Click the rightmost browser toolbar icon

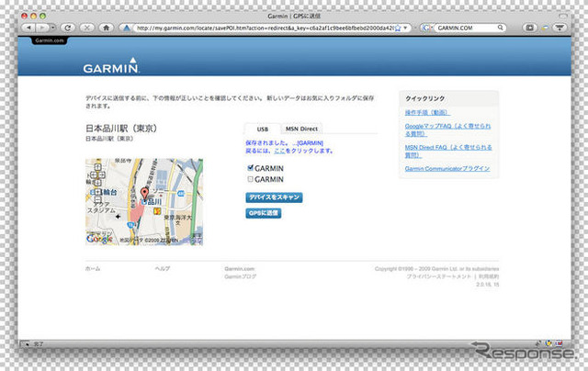point(560,28)
